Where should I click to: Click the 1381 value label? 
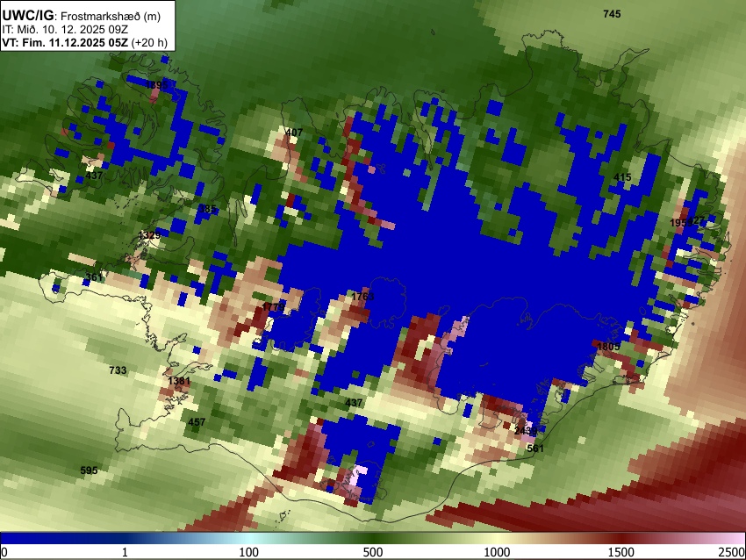click(179, 381)
